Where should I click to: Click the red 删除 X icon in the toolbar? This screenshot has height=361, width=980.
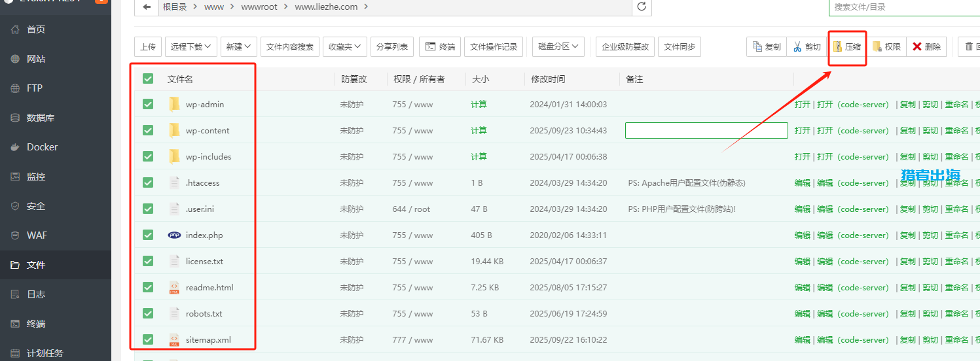tap(917, 46)
